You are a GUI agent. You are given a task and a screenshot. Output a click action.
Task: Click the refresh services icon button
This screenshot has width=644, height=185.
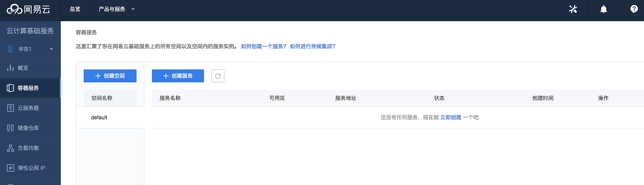click(218, 76)
